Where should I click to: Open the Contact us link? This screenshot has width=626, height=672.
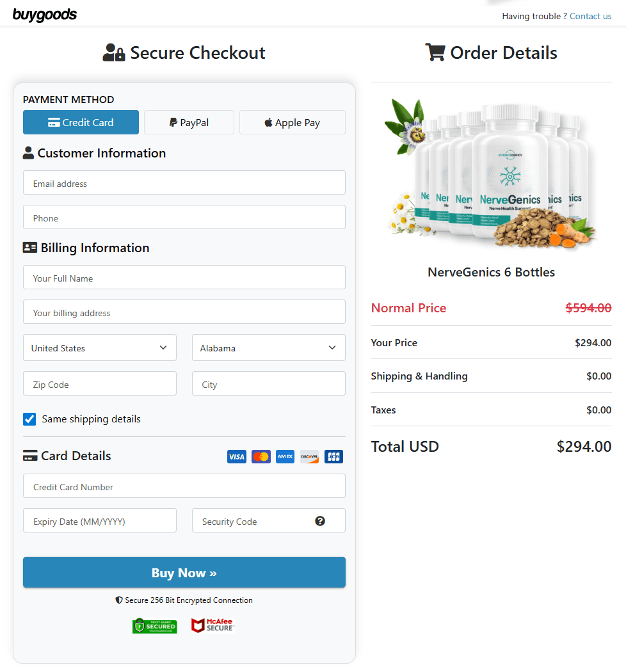590,16
